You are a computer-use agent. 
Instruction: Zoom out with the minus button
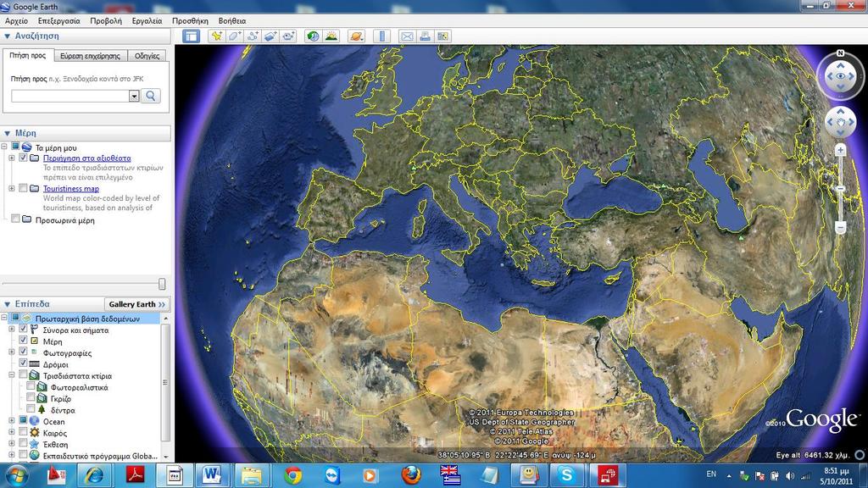(840, 227)
